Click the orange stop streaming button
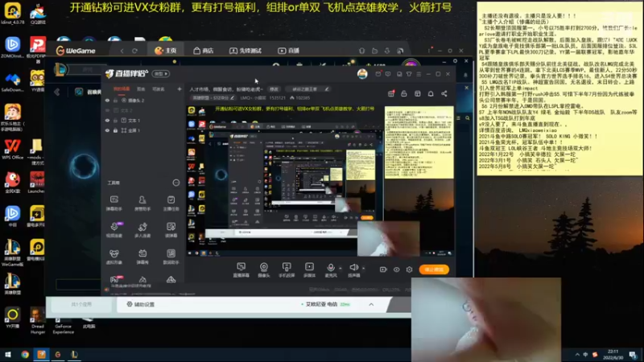The image size is (644, 362). click(x=434, y=269)
